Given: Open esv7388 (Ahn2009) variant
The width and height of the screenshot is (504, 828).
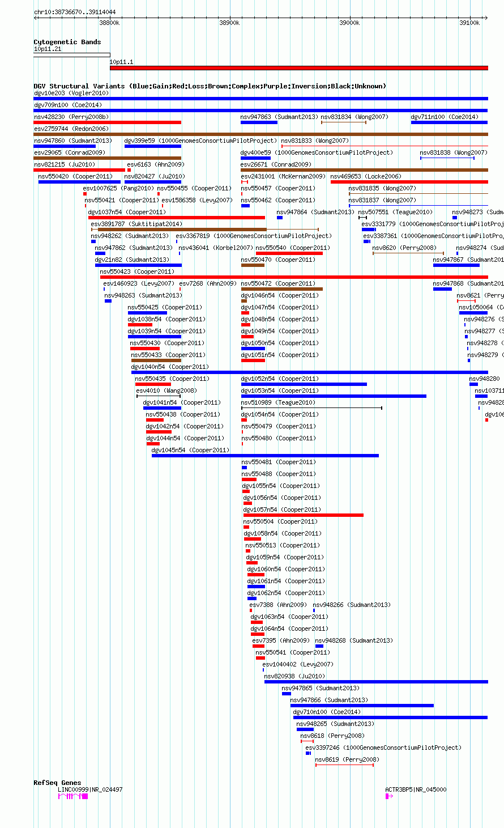Looking at the screenshot, I should (x=278, y=605).
